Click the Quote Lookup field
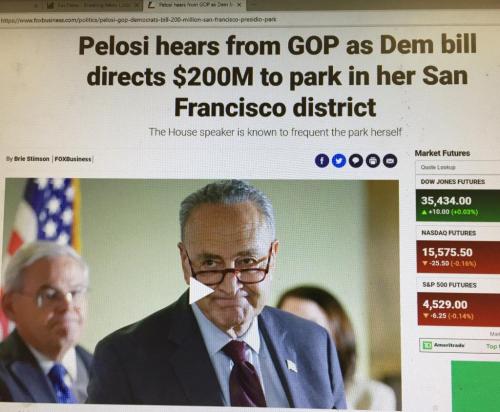 coord(457,167)
